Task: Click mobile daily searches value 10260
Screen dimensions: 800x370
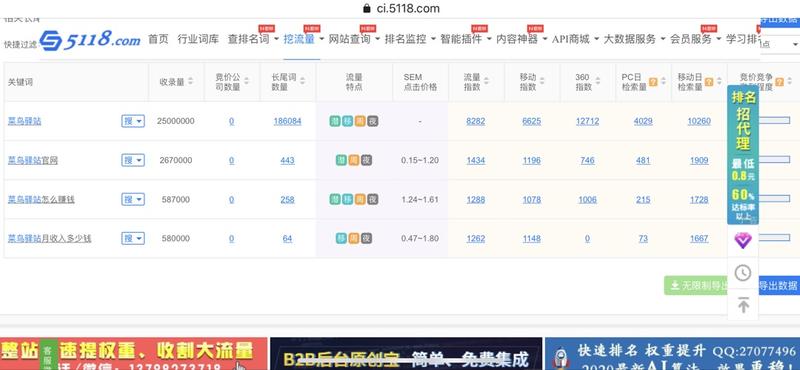Action: click(699, 121)
